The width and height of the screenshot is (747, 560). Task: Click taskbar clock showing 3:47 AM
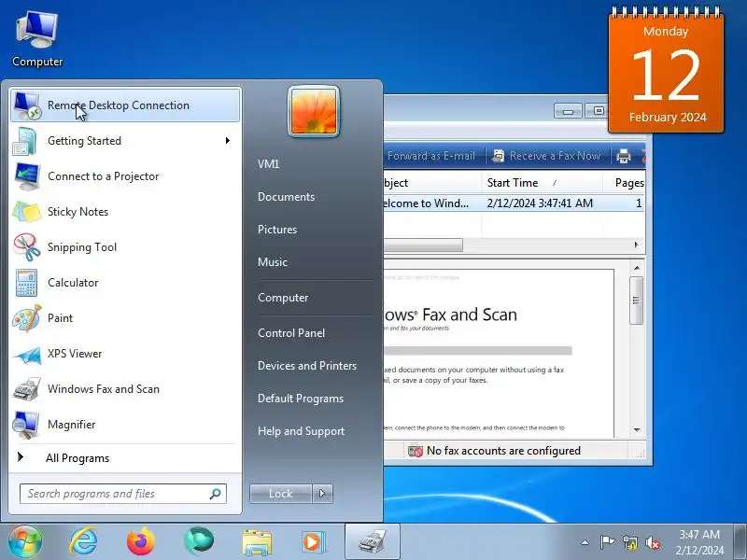pyautogui.click(x=699, y=542)
